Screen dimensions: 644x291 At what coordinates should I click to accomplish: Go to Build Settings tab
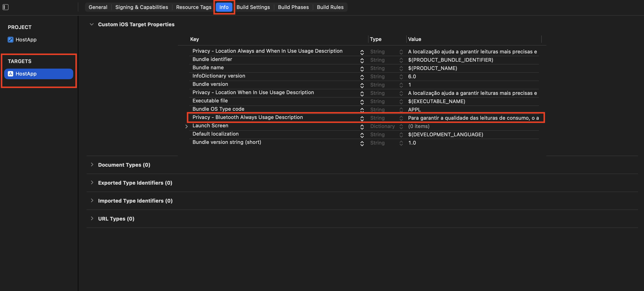pos(253,7)
